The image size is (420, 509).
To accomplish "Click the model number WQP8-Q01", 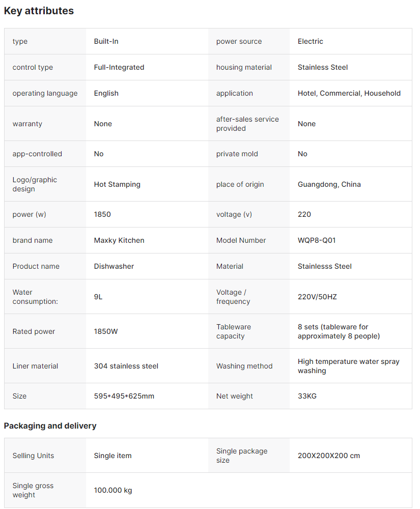I will (x=317, y=240).
